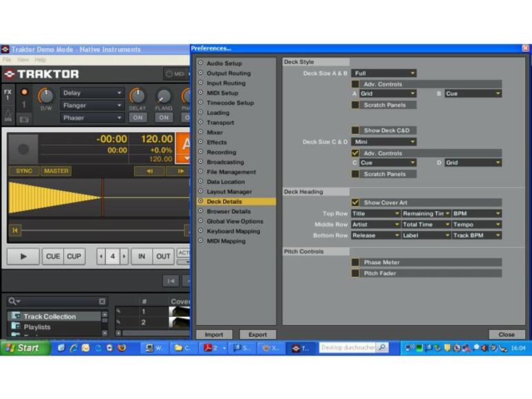Open the Delay effect selector dropdown

tap(92, 93)
